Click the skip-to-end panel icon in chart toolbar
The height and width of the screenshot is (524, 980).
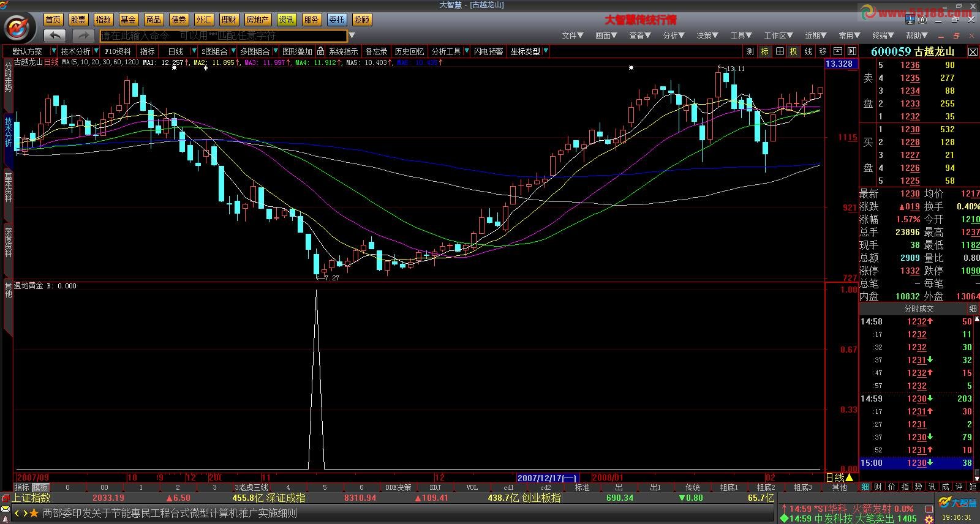click(851, 51)
